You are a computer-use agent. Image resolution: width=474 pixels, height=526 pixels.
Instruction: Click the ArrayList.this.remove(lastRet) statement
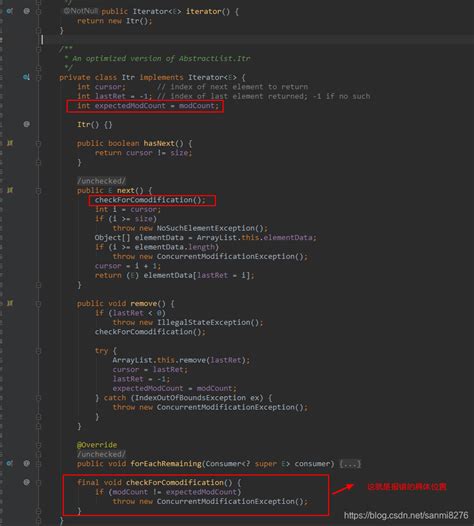pos(181,360)
